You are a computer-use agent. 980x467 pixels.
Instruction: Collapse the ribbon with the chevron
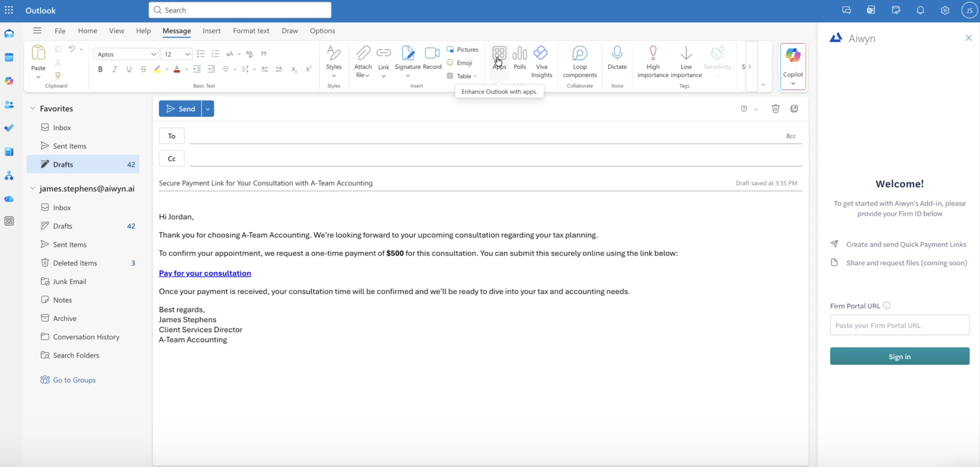763,85
